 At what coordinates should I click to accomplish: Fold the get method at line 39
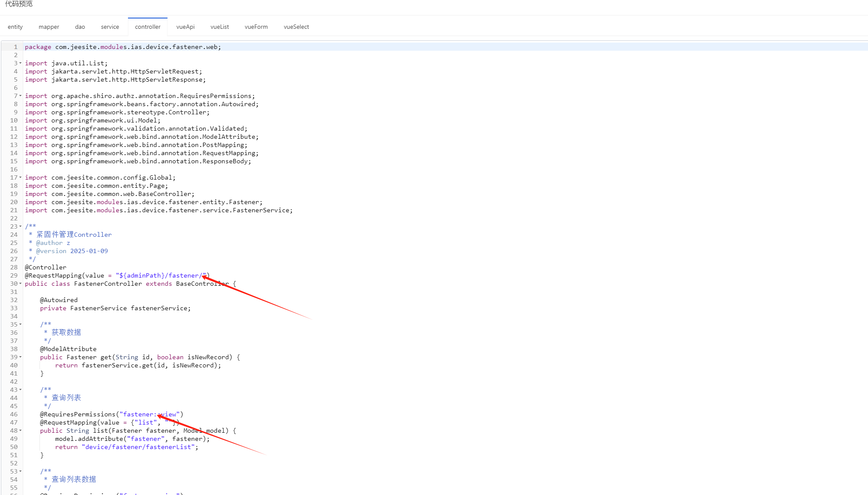coord(20,357)
